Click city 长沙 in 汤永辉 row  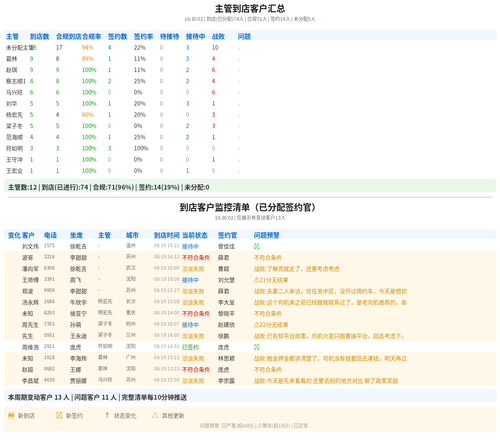point(131,301)
